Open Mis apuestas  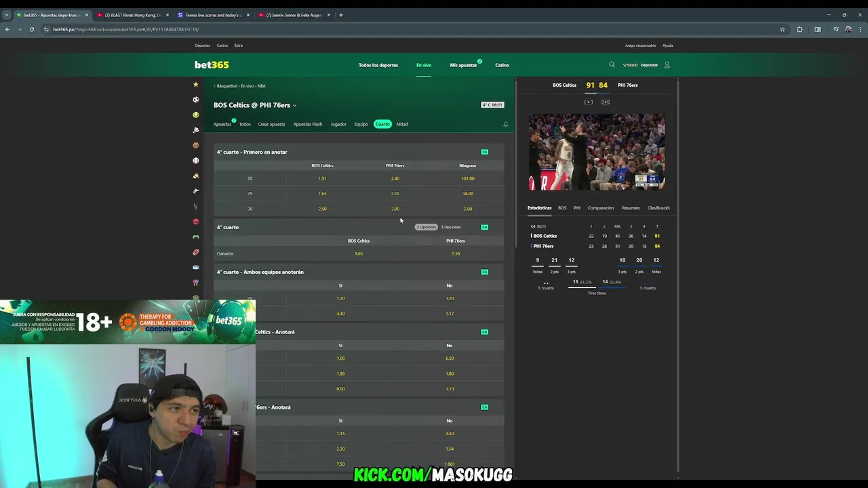pos(463,65)
